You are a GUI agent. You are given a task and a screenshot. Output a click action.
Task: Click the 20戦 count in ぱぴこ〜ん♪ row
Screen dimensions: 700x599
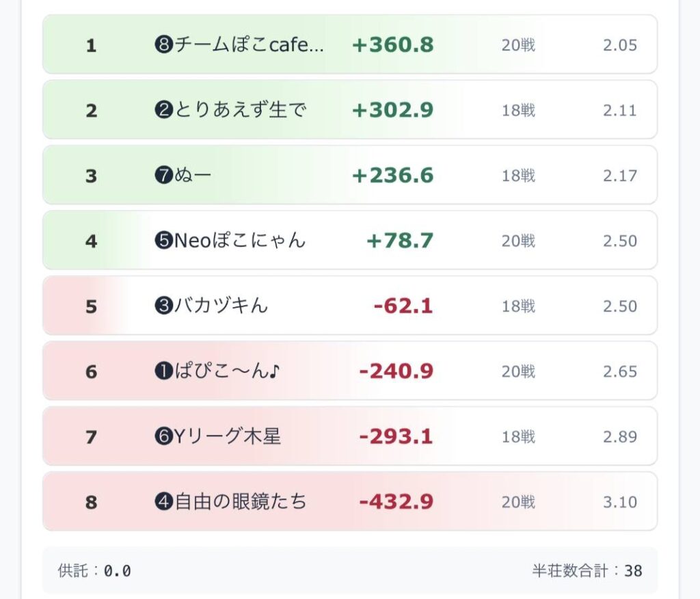[518, 371]
